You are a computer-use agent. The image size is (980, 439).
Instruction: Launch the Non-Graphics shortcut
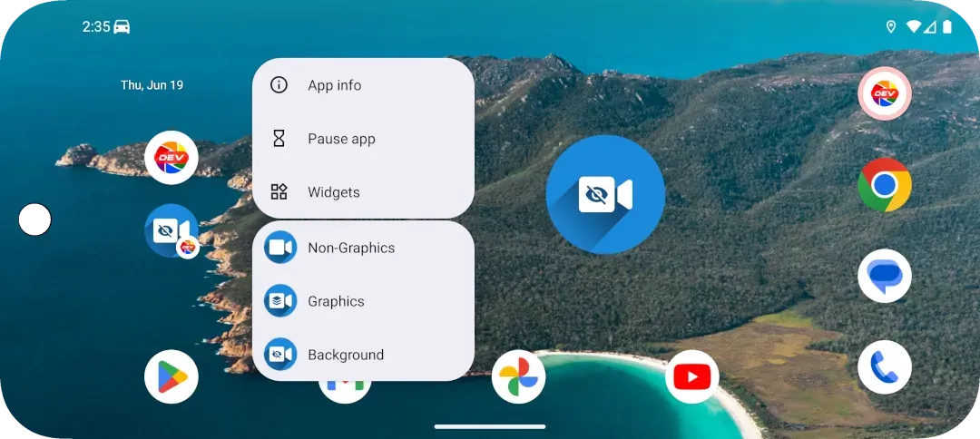pos(363,248)
